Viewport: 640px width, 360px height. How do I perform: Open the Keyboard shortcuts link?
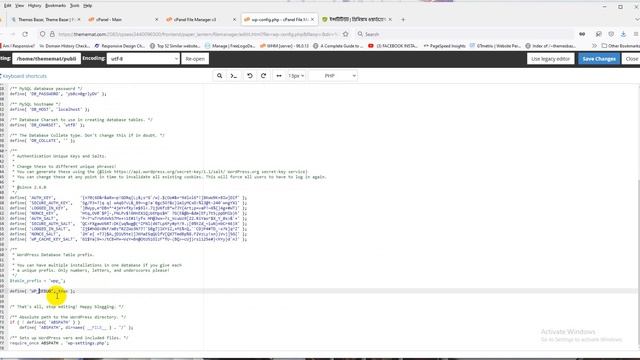[x=24, y=76]
